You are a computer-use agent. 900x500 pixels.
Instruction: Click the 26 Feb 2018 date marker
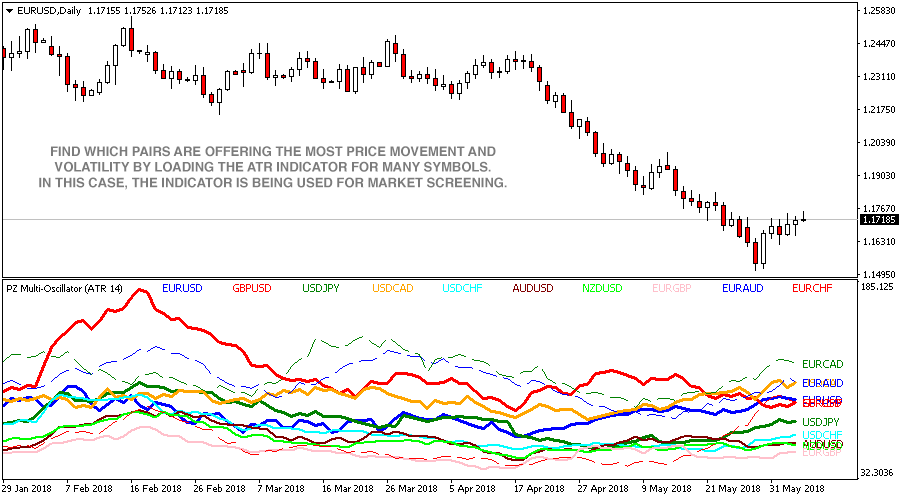pos(219,489)
